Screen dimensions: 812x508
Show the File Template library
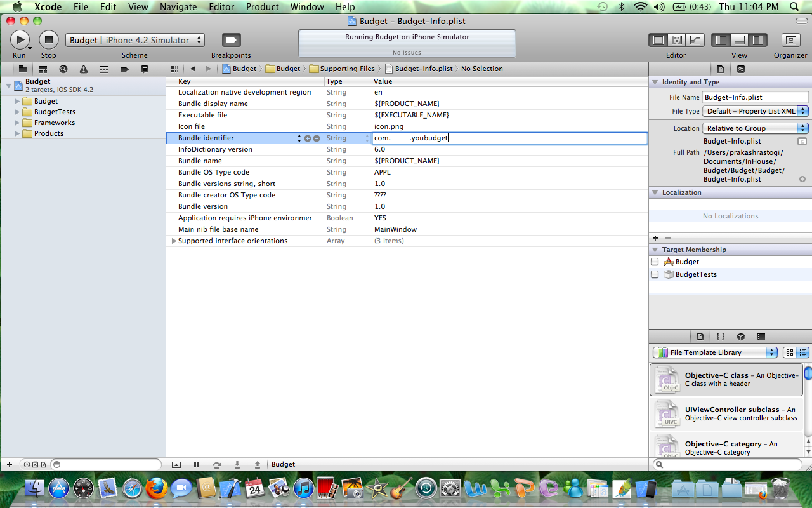point(700,337)
